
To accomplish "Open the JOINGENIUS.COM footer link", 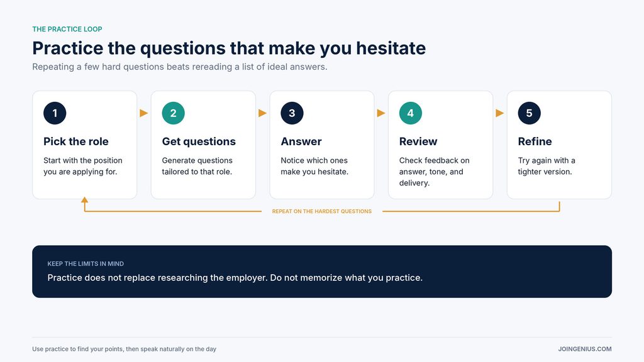I will tap(585, 349).
